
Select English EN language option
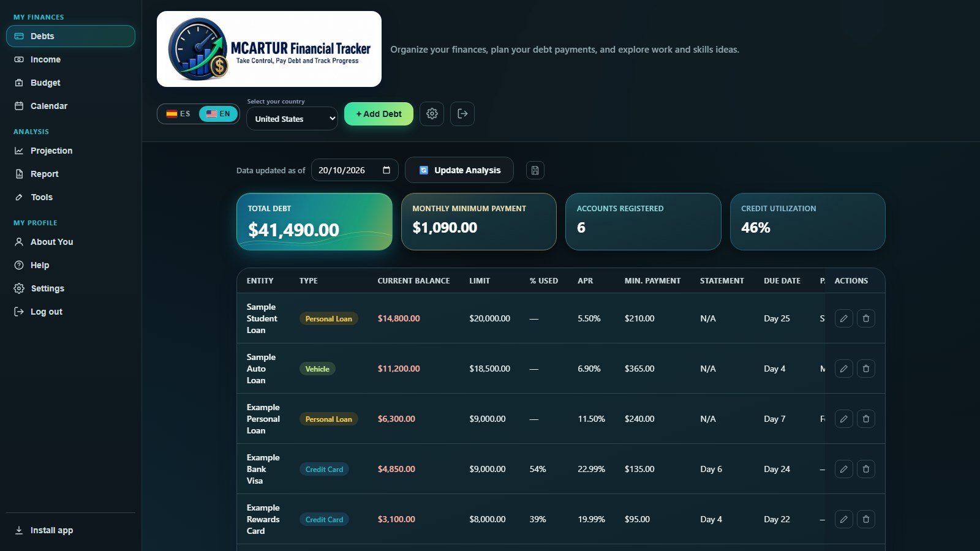[218, 114]
